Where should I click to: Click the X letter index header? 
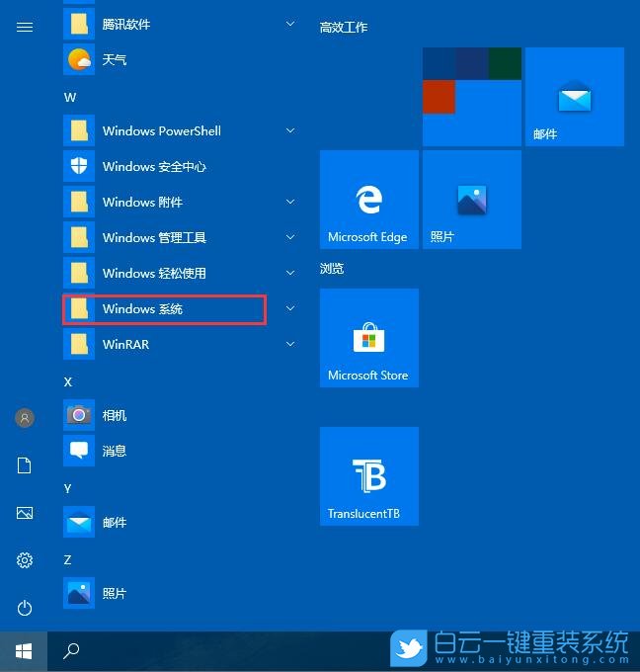pyautogui.click(x=68, y=381)
